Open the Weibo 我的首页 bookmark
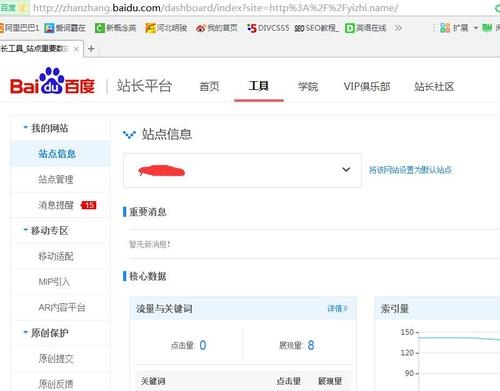Viewport: 500px width, 391px height. coord(217,28)
